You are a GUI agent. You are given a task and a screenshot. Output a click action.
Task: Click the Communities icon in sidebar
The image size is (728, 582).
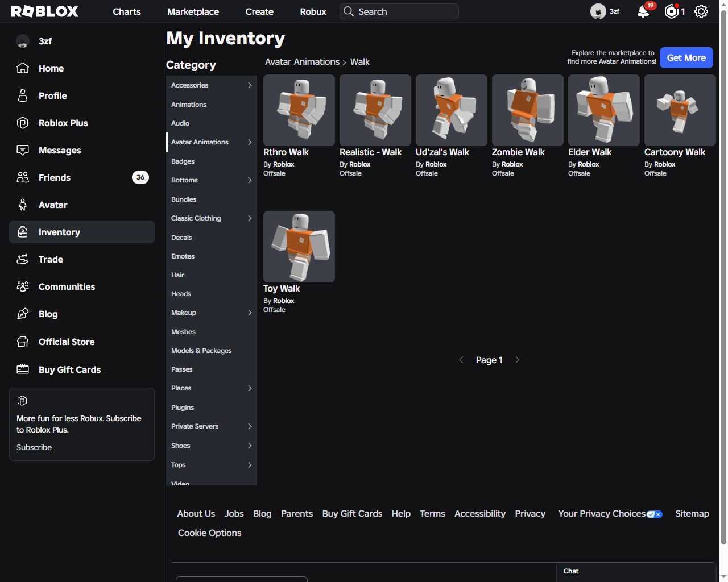[x=23, y=286]
